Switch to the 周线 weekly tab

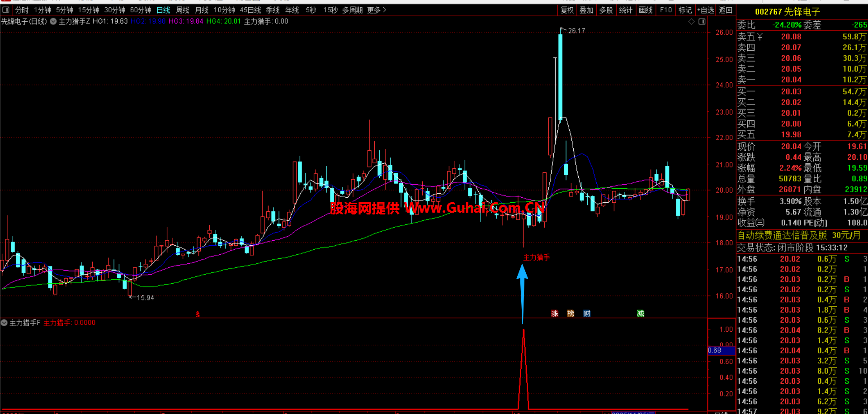click(182, 10)
